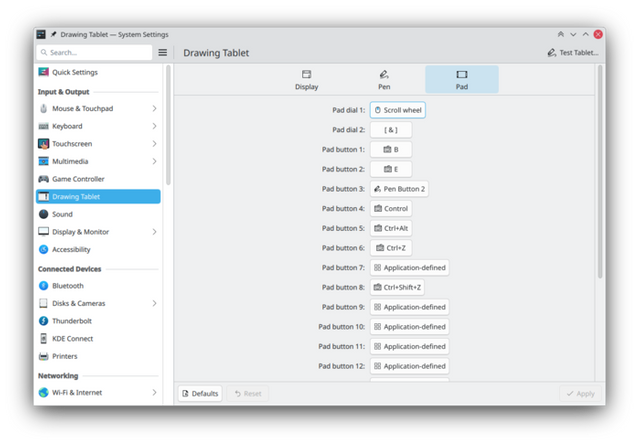Click the KDE Connect phone icon
Viewport: 640px width, 446px height.
point(43,338)
